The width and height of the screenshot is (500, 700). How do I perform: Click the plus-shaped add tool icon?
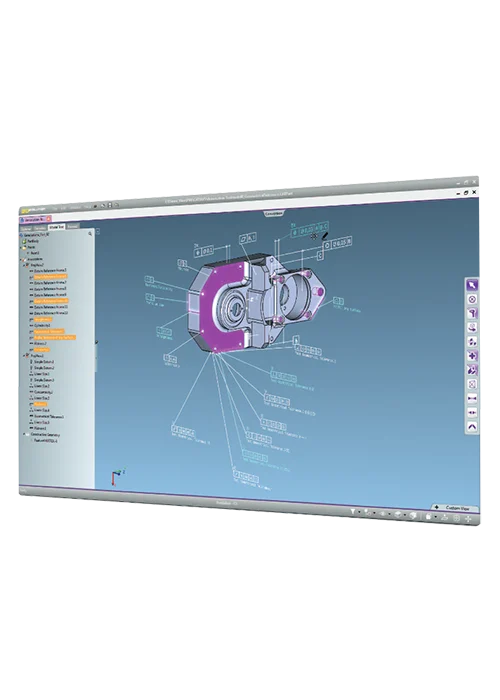point(472,356)
